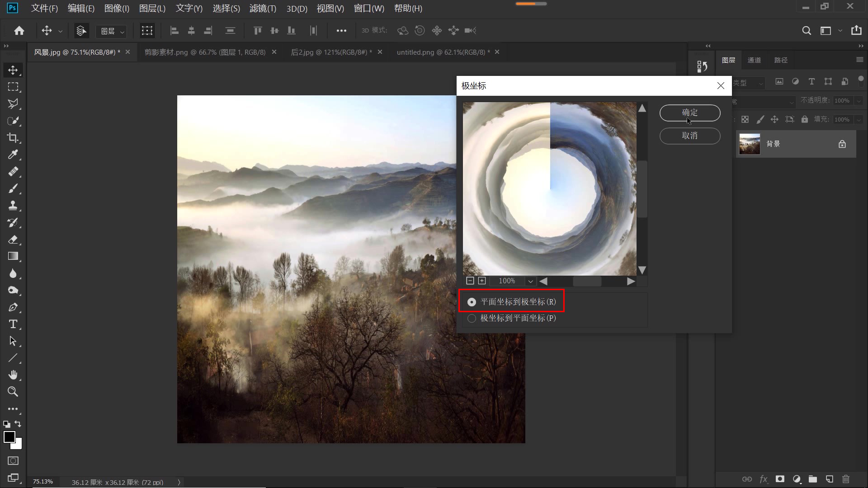The image size is (868, 488).
Task: Toggle lock on the Background layer
Action: (x=842, y=144)
